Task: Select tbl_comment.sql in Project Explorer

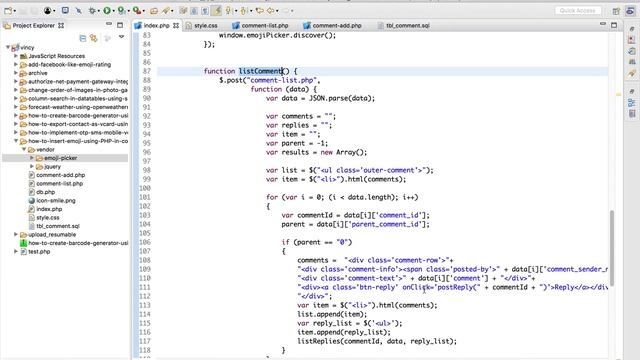Action: click(58, 226)
